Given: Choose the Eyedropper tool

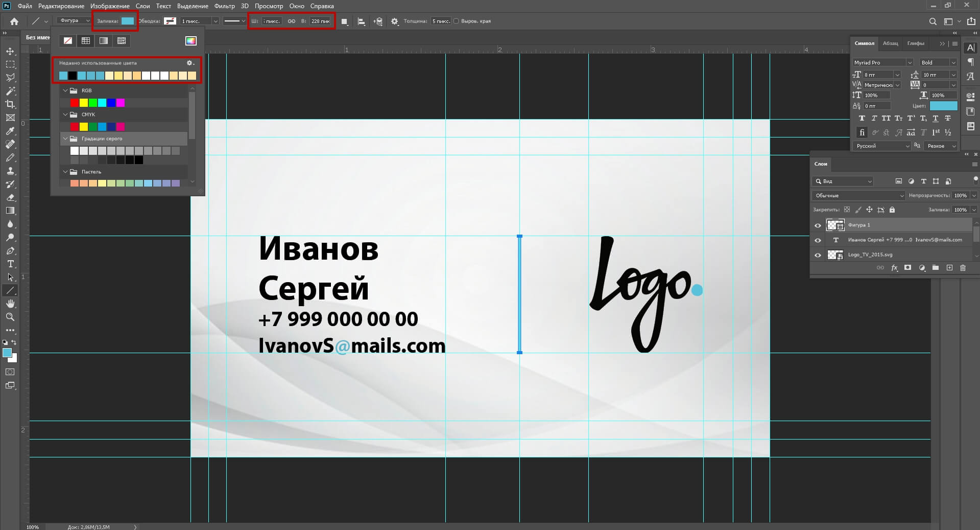Looking at the screenshot, I should [x=10, y=131].
